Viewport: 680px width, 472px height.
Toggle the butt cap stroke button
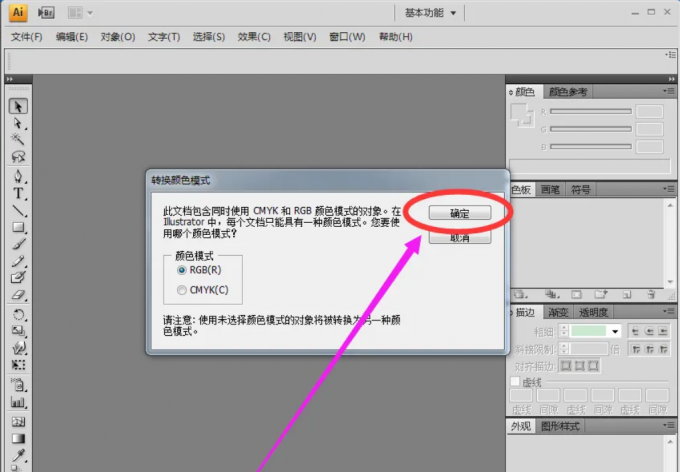point(635,331)
